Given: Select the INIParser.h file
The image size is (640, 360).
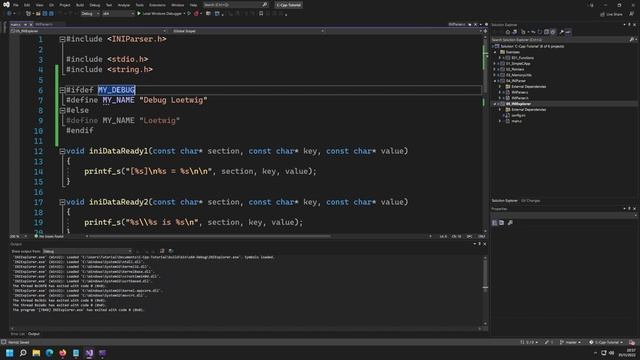Looking at the screenshot, I should click(x=520, y=98).
